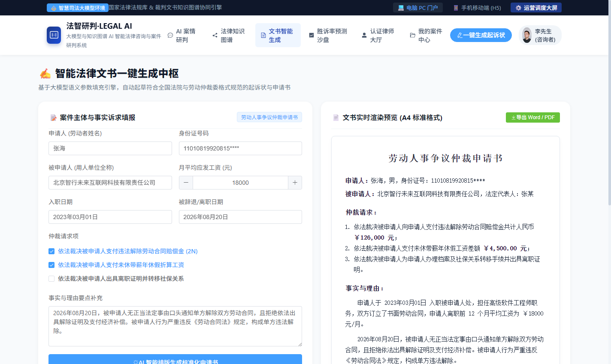Increase monthly salary with plus button
This screenshot has height=364, width=611.
point(295,183)
